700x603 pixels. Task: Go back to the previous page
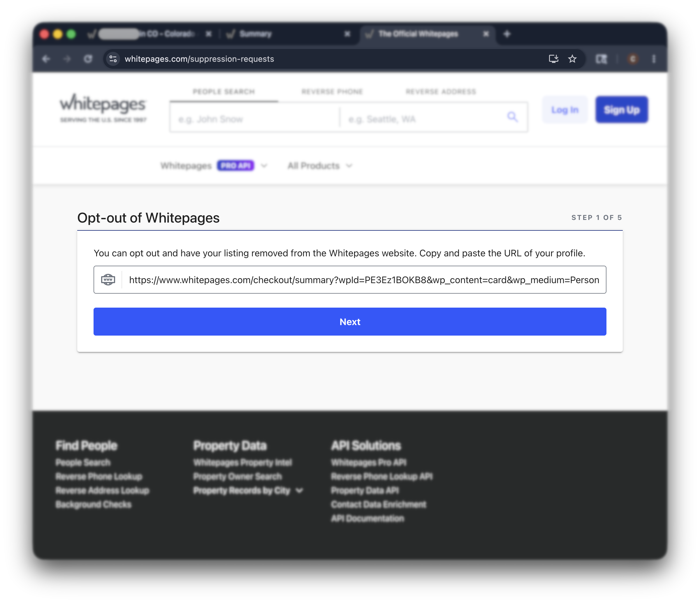[46, 59]
